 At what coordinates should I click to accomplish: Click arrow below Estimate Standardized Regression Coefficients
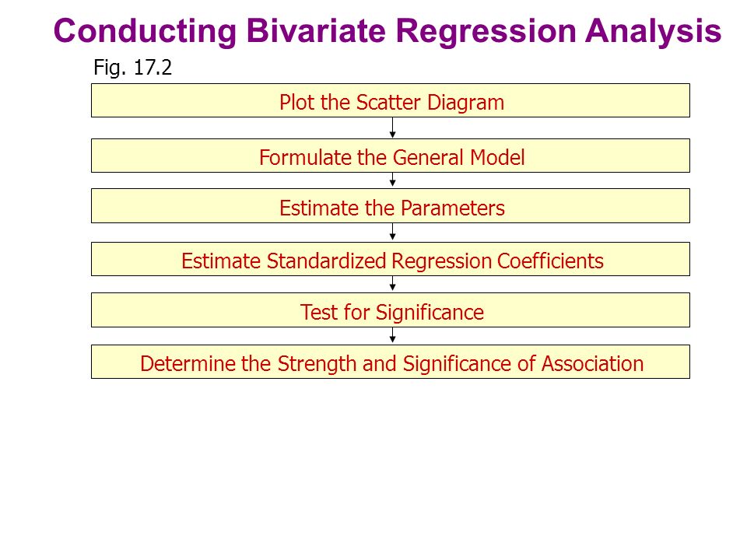coord(392,285)
